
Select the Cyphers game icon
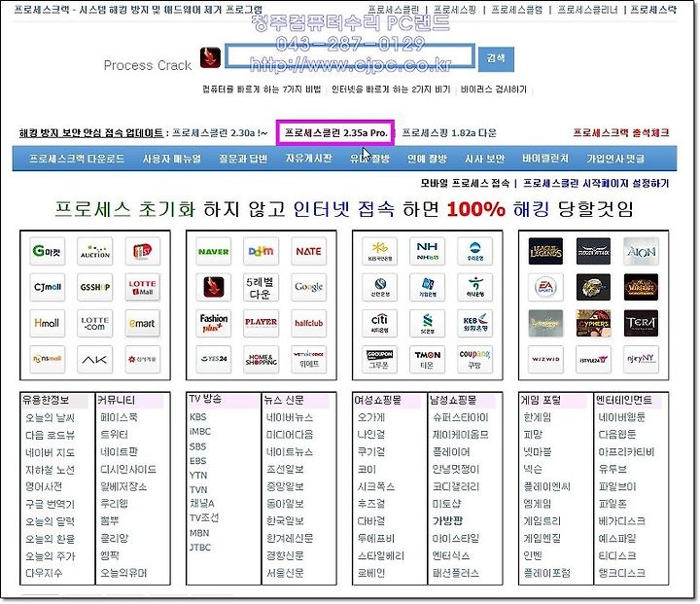593,323
